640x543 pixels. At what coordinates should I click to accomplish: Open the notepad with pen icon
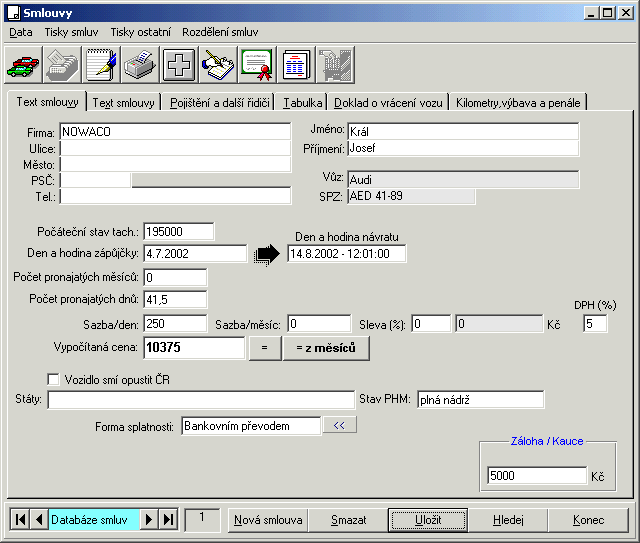102,65
